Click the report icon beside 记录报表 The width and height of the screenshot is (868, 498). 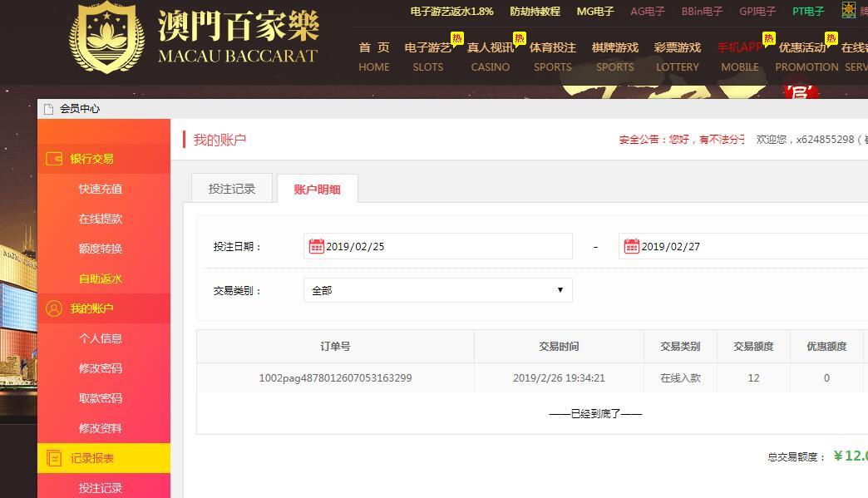coord(54,458)
